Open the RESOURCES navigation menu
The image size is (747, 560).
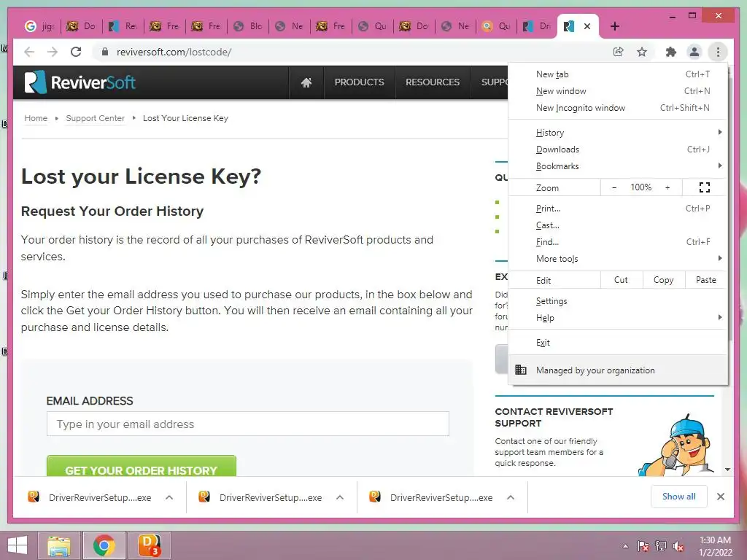[433, 82]
